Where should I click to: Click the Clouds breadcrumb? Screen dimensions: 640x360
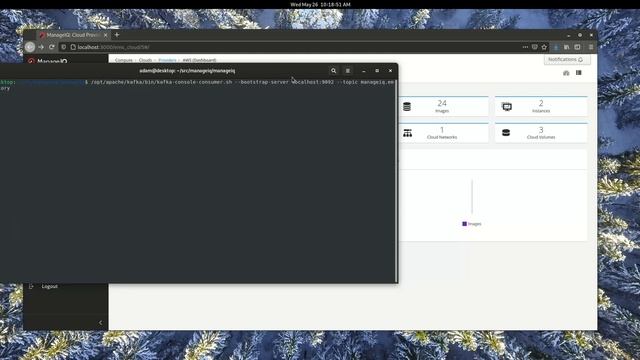pos(145,60)
